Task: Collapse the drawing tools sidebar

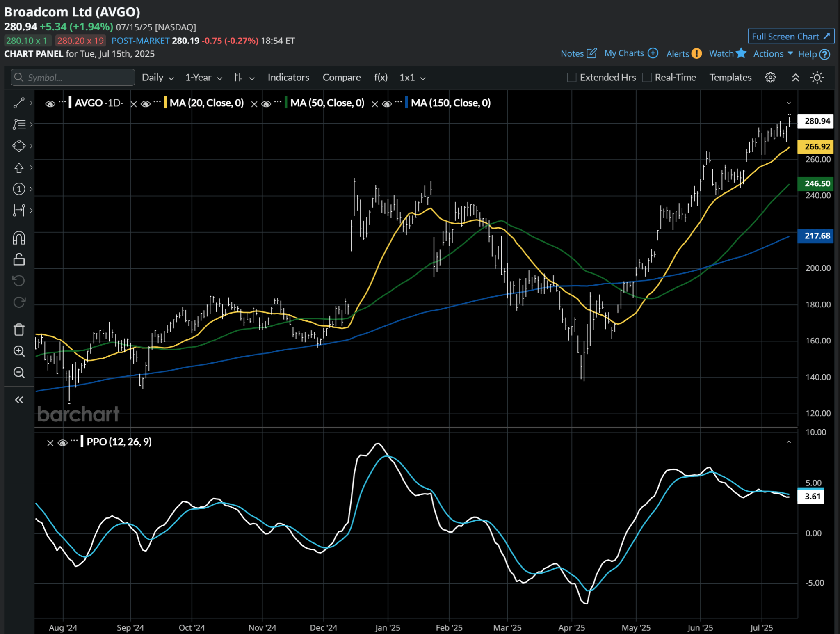Action: coord(19,400)
